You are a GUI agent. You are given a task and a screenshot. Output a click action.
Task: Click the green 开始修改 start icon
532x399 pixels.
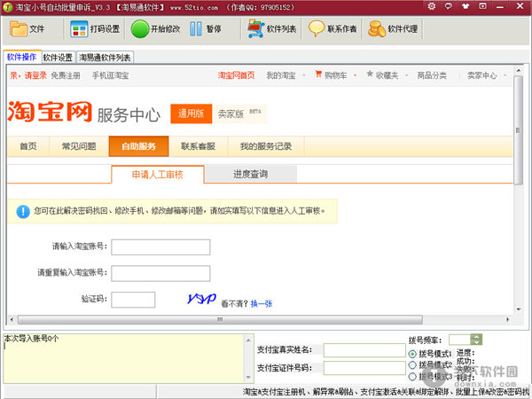tap(140, 29)
